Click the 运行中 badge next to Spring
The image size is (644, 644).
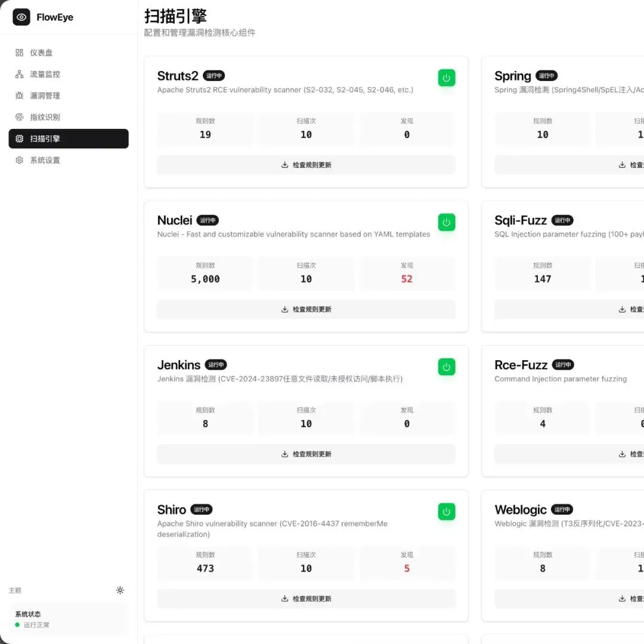547,76
